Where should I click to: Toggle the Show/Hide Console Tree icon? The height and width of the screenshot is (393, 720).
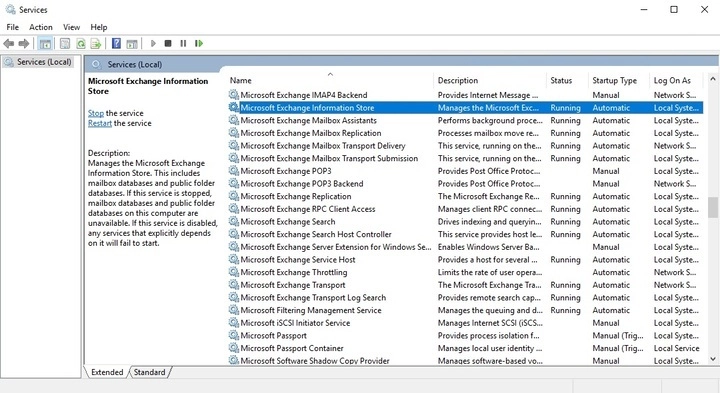click(x=45, y=44)
